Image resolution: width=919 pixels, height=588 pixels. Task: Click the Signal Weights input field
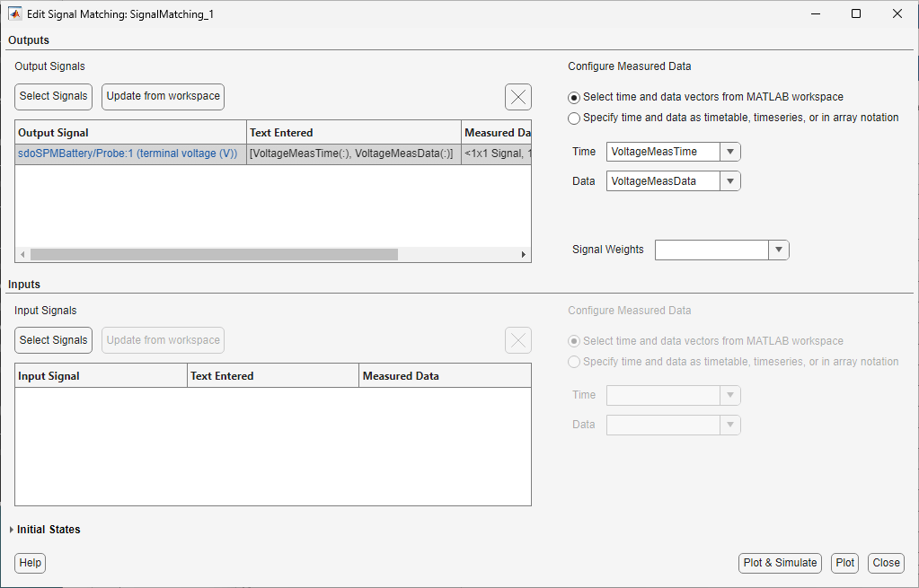[711, 250]
